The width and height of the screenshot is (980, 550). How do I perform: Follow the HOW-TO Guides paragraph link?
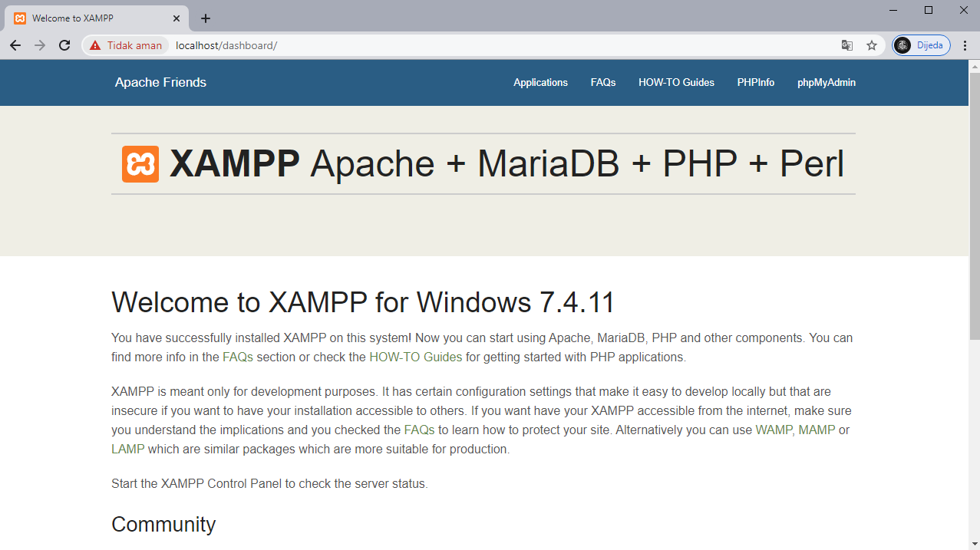coord(416,357)
